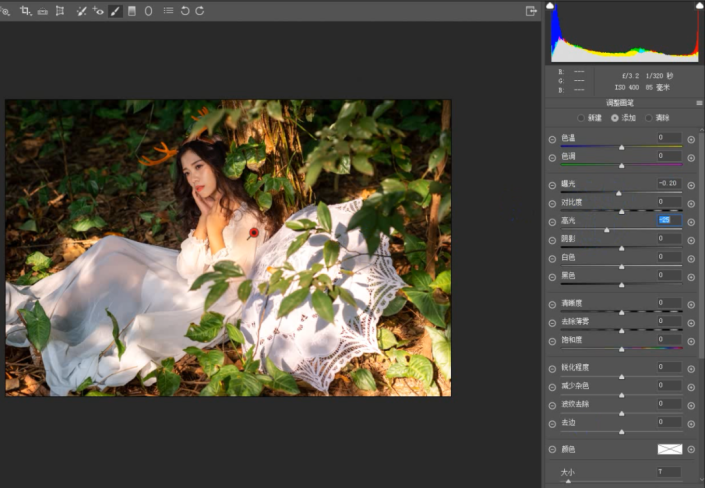The width and height of the screenshot is (705, 488).
Task: Click the plus button to increase 曝光
Action: 690,185
